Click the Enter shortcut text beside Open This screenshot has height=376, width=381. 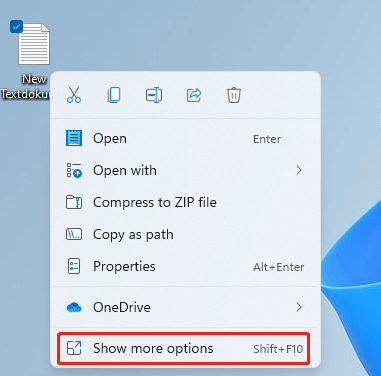tap(267, 139)
